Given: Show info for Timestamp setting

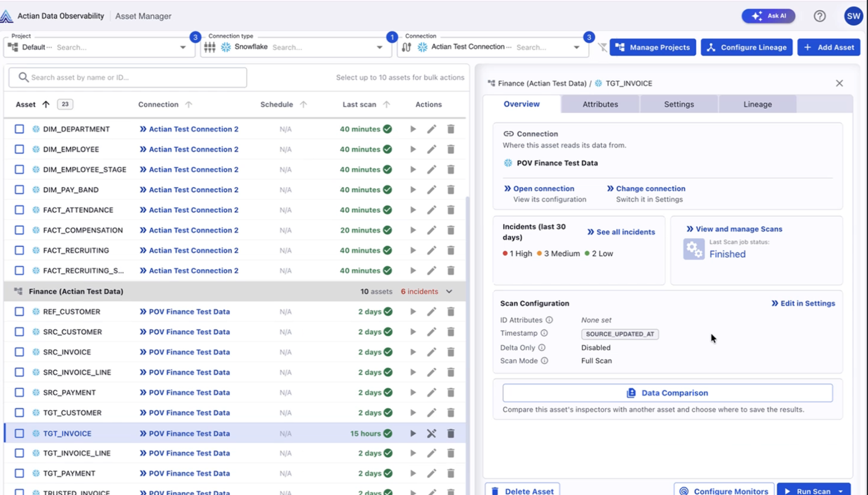Looking at the screenshot, I should (544, 333).
